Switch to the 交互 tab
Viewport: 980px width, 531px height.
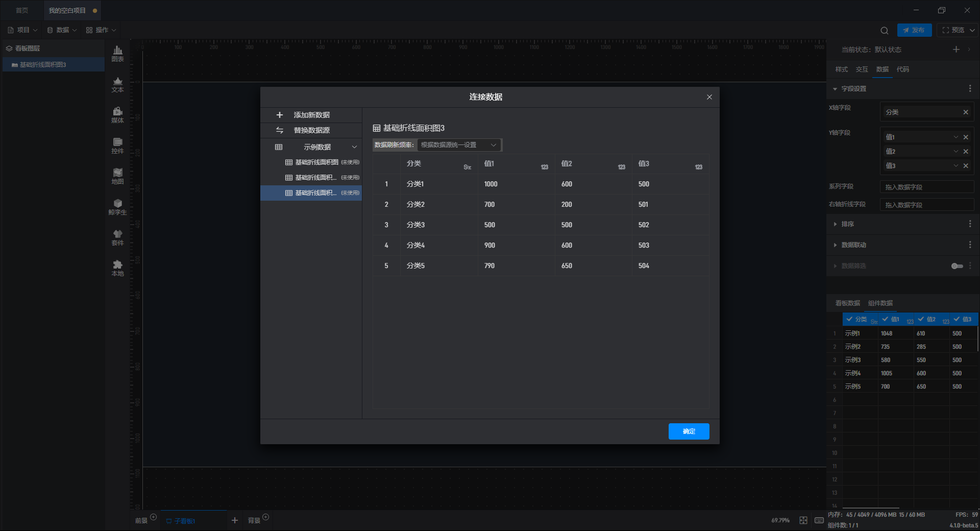862,69
